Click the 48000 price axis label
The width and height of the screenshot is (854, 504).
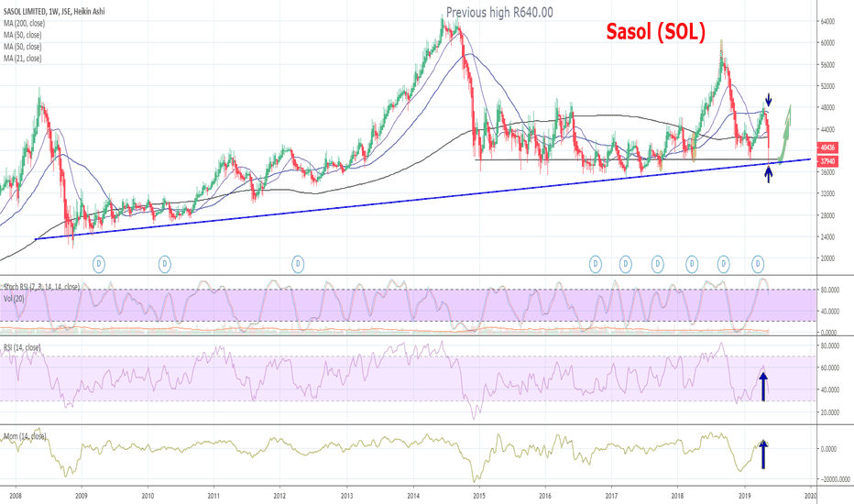pyautogui.click(x=827, y=108)
